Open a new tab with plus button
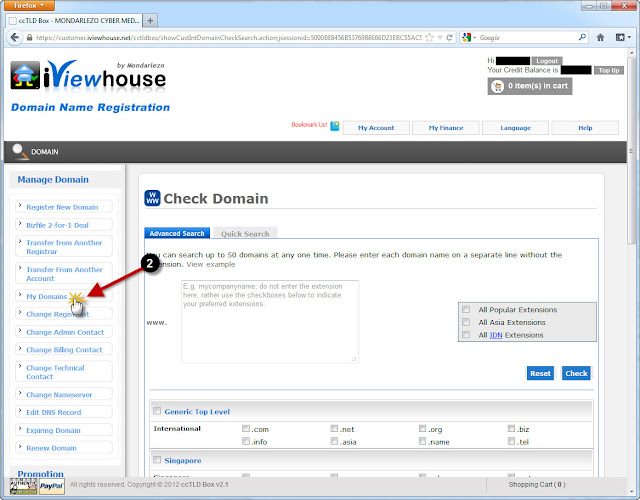Image resolution: width=640 pixels, height=500 pixels. (150, 20)
